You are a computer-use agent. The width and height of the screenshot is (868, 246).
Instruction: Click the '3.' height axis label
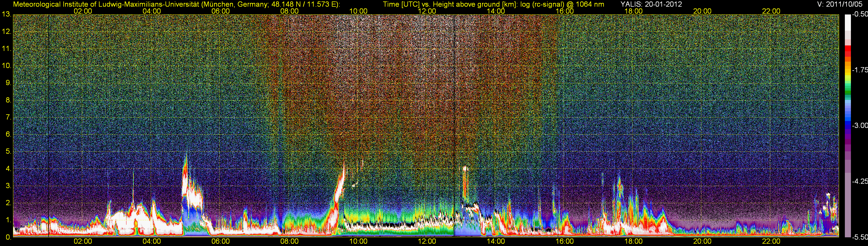pyautogui.click(x=8, y=186)
